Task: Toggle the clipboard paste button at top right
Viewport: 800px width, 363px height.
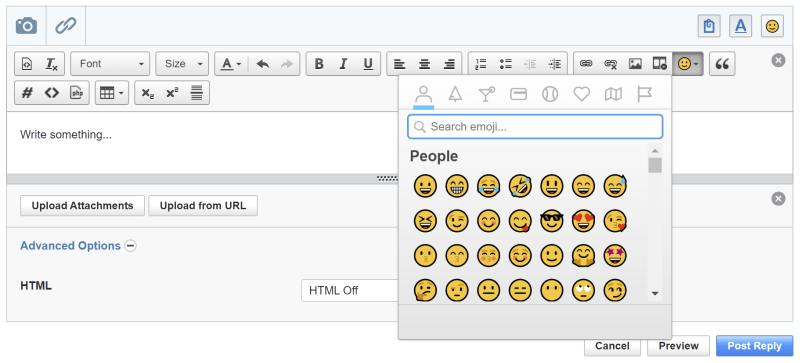Action: [709, 26]
